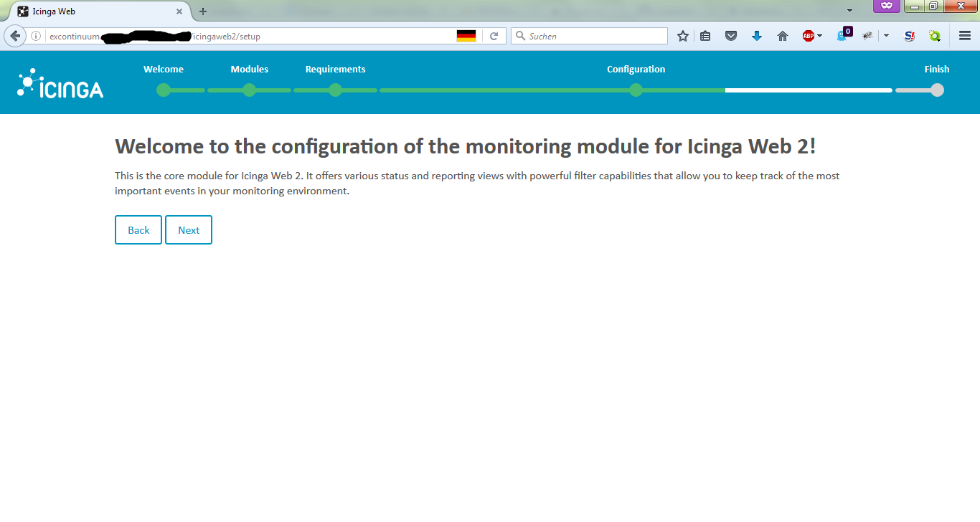
Task: Click the Requirements step label
Action: point(335,70)
